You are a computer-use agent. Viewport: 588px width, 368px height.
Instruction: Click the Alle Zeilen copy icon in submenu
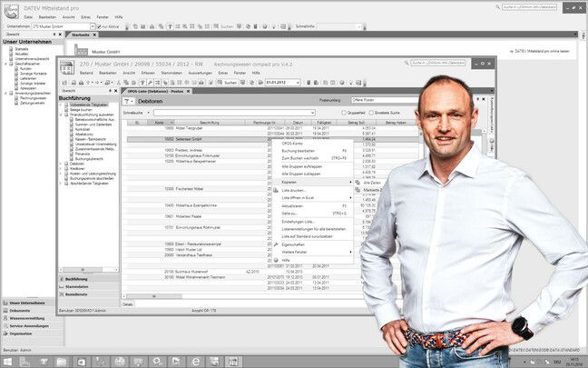point(358,183)
